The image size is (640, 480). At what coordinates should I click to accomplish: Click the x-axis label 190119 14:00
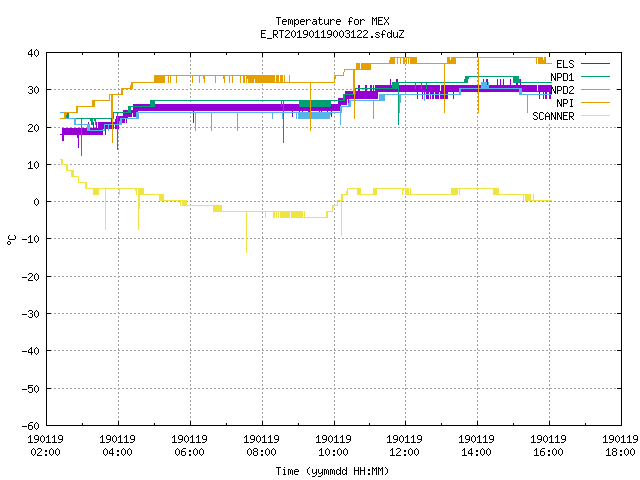tap(476, 445)
